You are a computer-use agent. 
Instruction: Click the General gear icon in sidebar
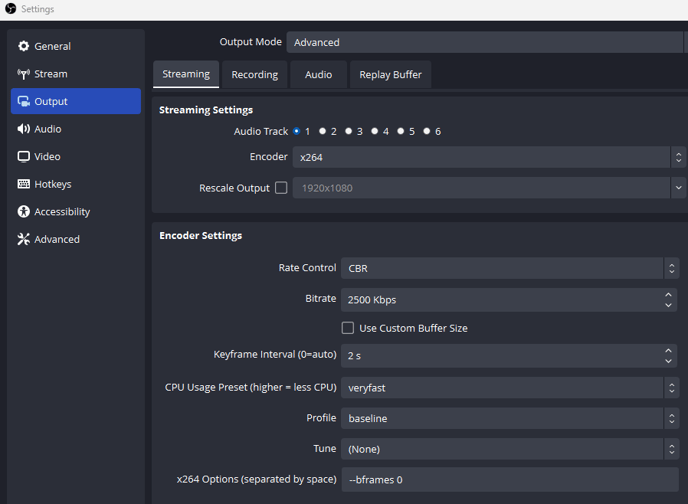click(x=24, y=46)
